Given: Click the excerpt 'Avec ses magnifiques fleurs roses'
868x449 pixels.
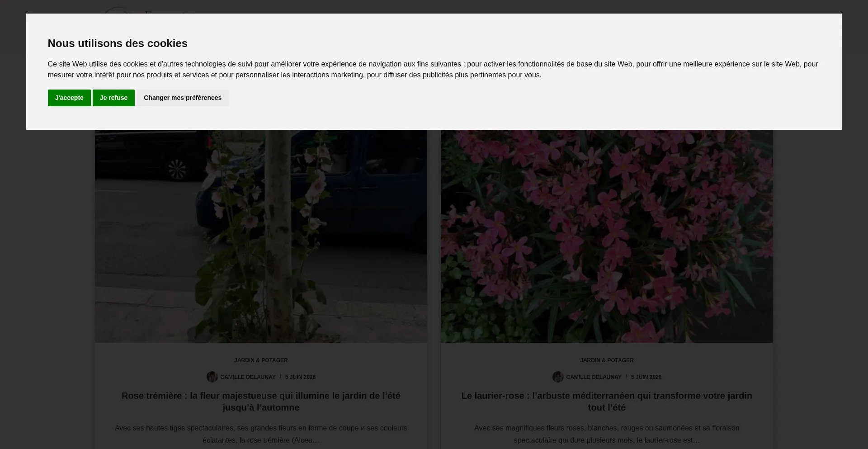Looking at the screenshot, I should point(607,434).
